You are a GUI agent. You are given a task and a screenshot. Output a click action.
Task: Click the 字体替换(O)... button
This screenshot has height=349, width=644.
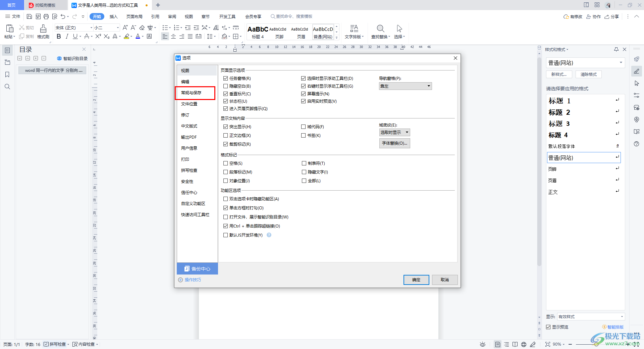click(394, 143)
